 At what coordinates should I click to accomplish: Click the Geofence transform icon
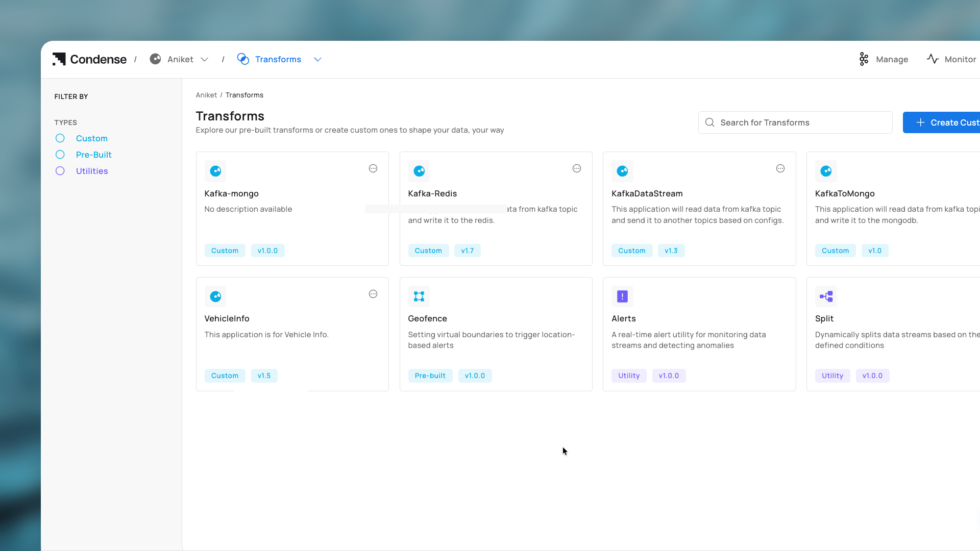(419, 296)
